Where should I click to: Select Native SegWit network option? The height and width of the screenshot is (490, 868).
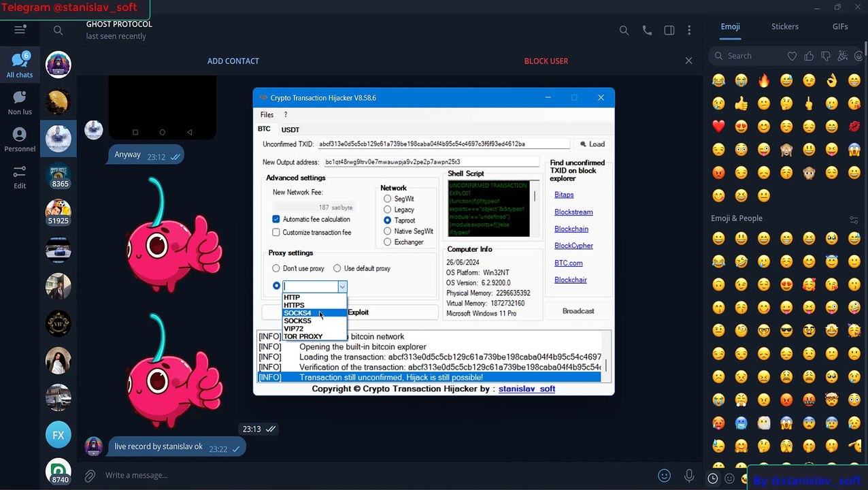(x=387, y=231)
